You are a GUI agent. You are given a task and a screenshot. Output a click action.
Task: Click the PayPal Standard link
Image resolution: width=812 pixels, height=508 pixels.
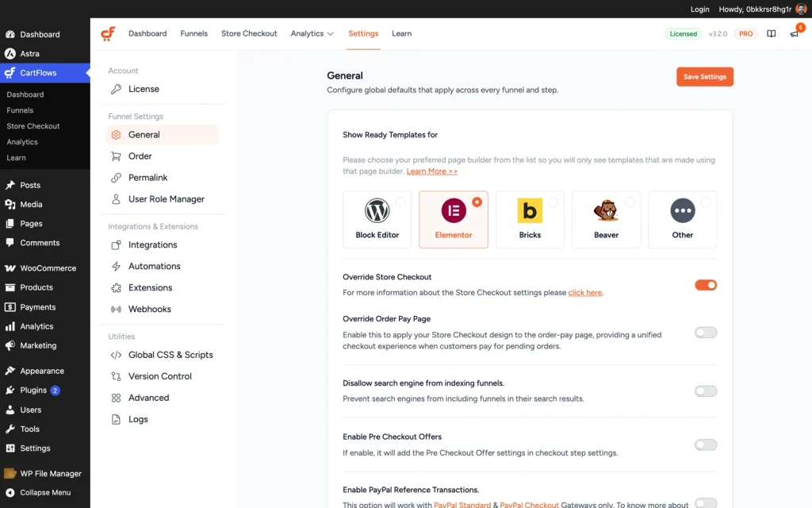462,504
